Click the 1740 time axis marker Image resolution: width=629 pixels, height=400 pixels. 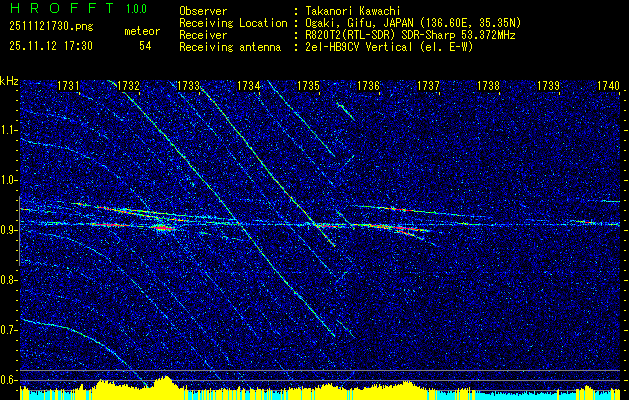click(609, 86)
